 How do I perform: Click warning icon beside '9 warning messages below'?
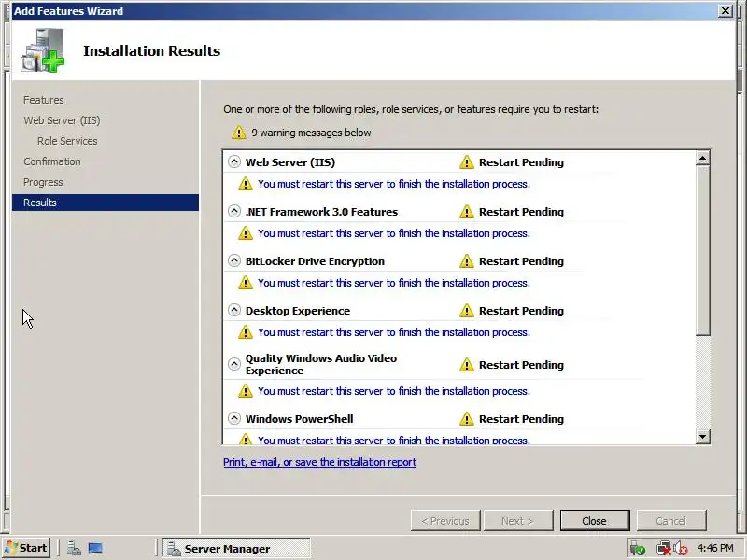tap(239, 133)
